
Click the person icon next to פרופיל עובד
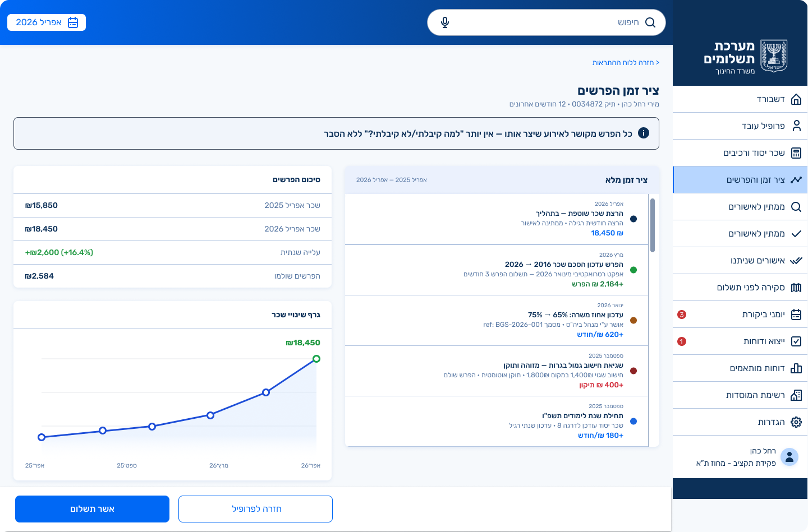[796, 126]
